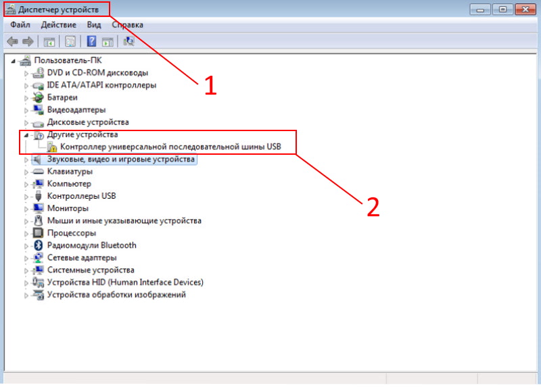Click the Bluetooth radio modules icon
Viewport: 541px width, 392px height.
39,245
